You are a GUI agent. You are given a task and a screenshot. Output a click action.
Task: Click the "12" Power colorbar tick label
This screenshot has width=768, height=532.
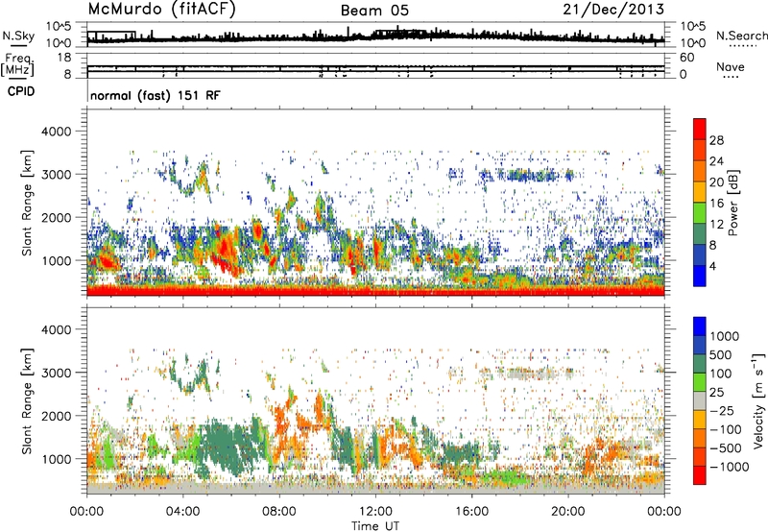coord(716,225)
